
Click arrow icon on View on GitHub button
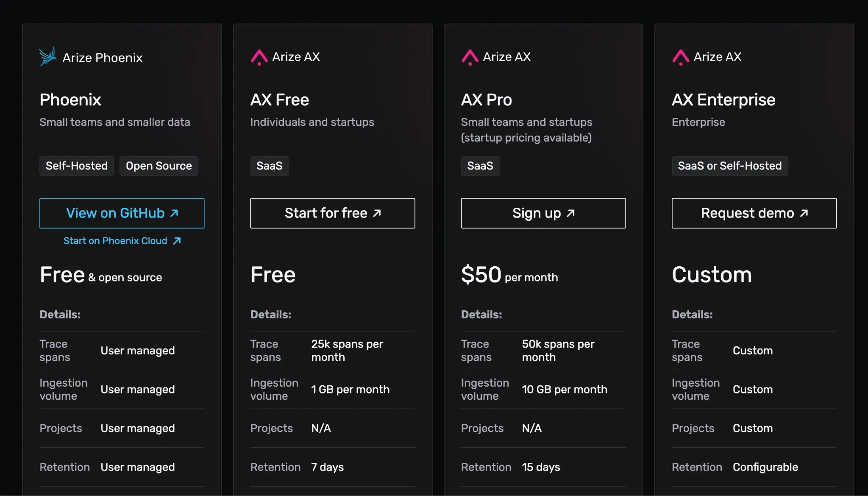(174, 213)
